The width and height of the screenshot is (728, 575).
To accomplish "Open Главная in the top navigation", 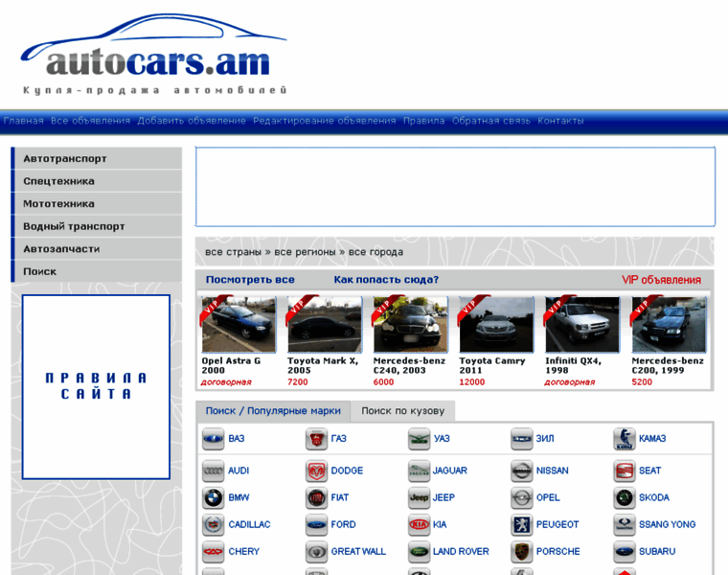I will 23,121.
